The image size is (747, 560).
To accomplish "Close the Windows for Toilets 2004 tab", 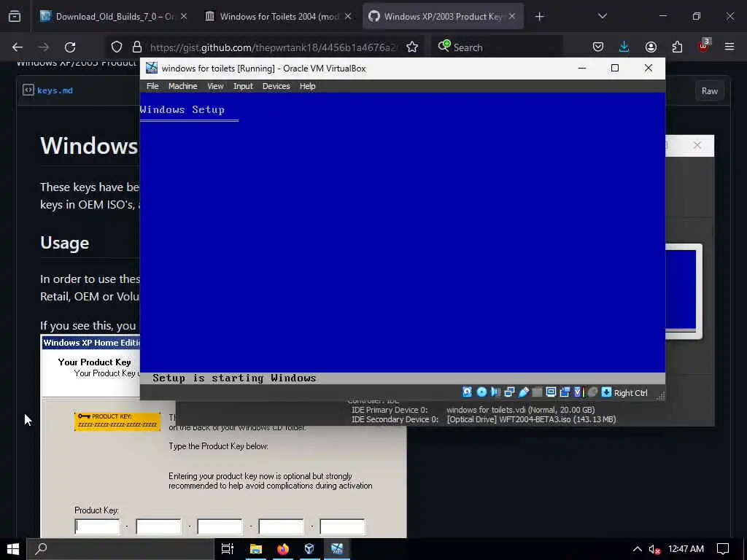I will [348, 16].
